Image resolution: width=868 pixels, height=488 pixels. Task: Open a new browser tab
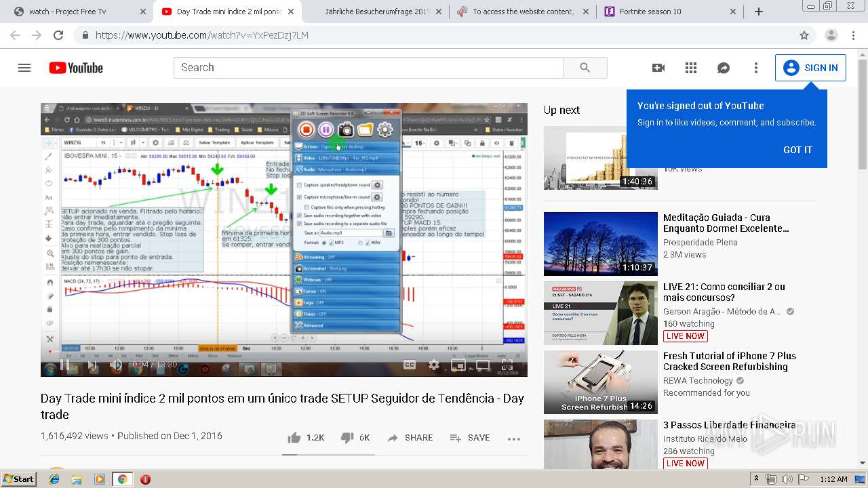(x=759, y=12)
